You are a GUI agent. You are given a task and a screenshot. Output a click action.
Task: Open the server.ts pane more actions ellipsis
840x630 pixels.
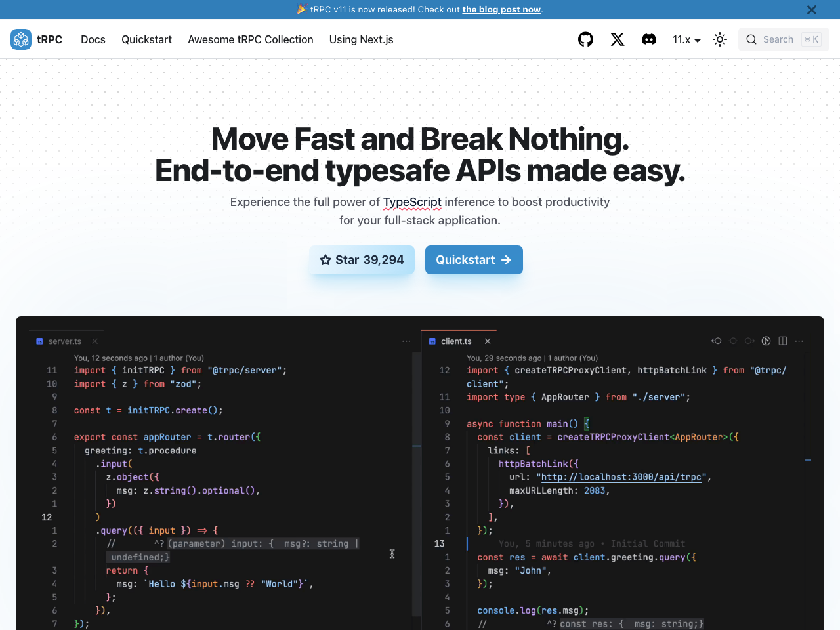[406, 341]
